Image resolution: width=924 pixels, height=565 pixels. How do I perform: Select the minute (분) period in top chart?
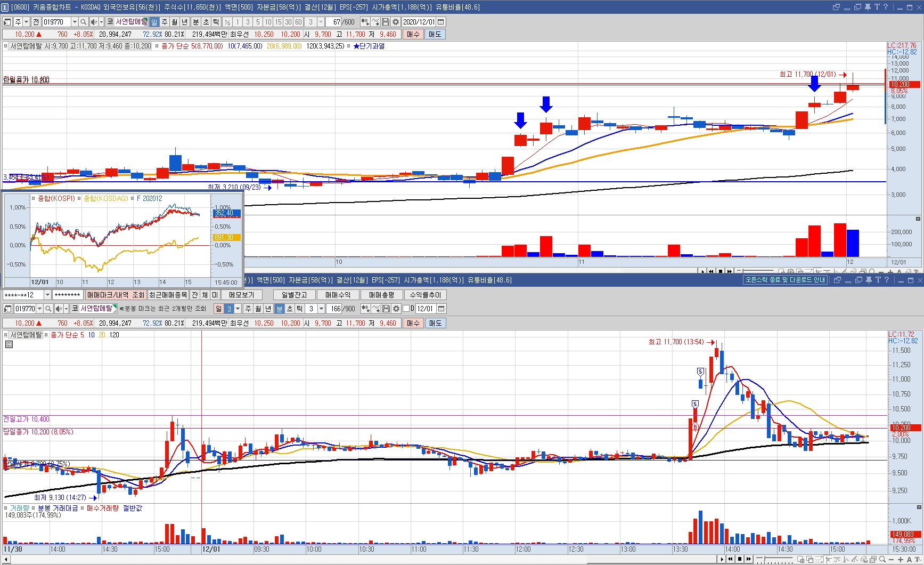click(195, 22)
